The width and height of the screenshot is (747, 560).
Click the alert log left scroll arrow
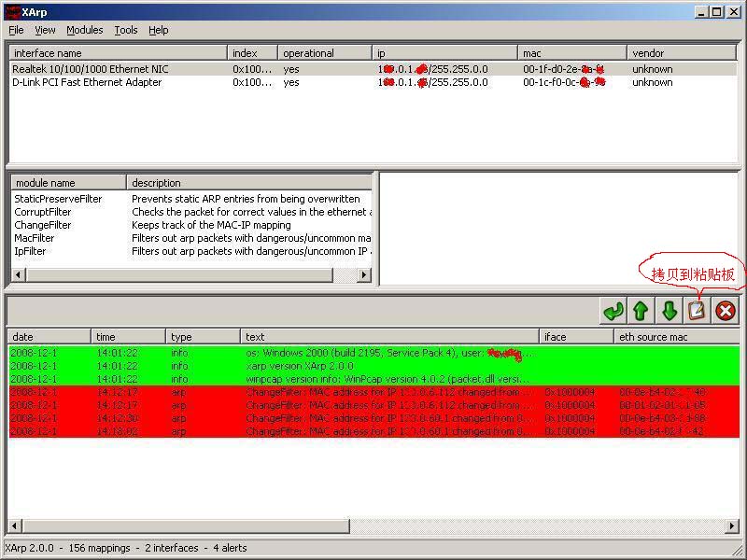point(14,526)
